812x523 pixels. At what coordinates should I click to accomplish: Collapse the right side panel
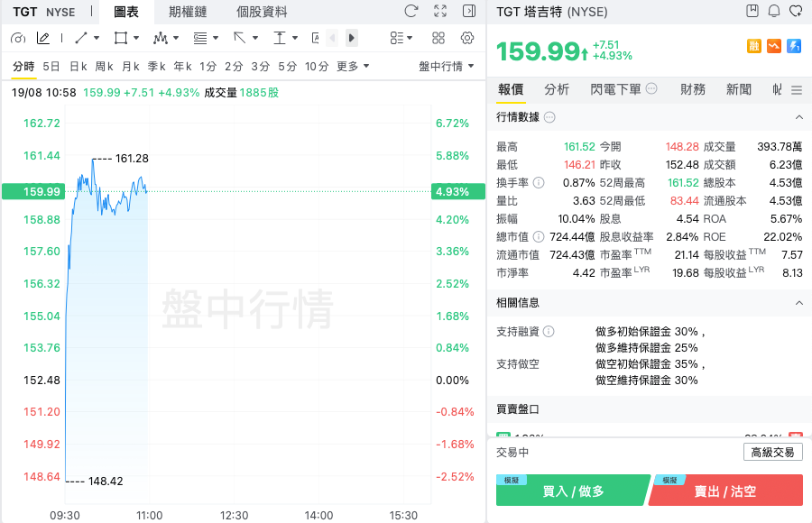tap(469, 11)
